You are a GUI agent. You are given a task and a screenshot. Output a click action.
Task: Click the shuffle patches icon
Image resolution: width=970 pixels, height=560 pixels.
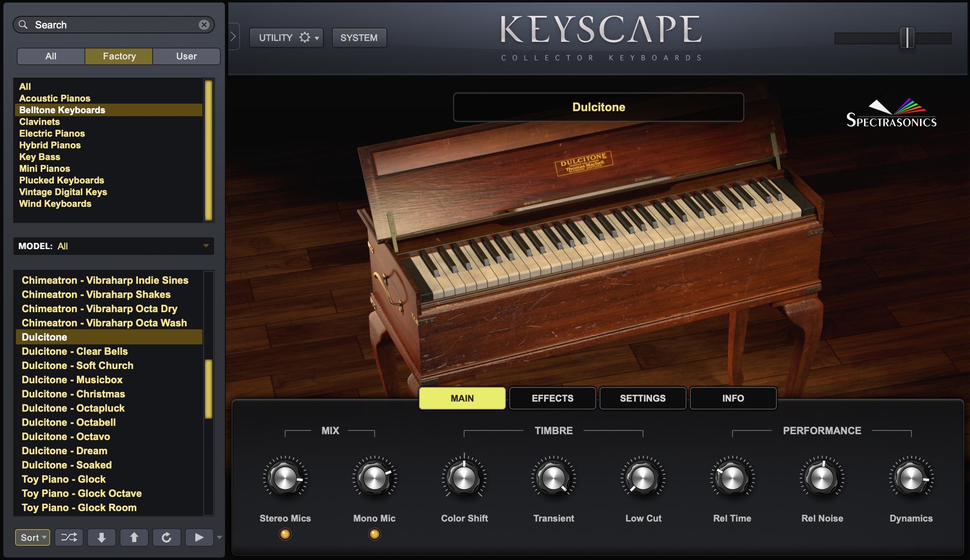pos(69,537)
